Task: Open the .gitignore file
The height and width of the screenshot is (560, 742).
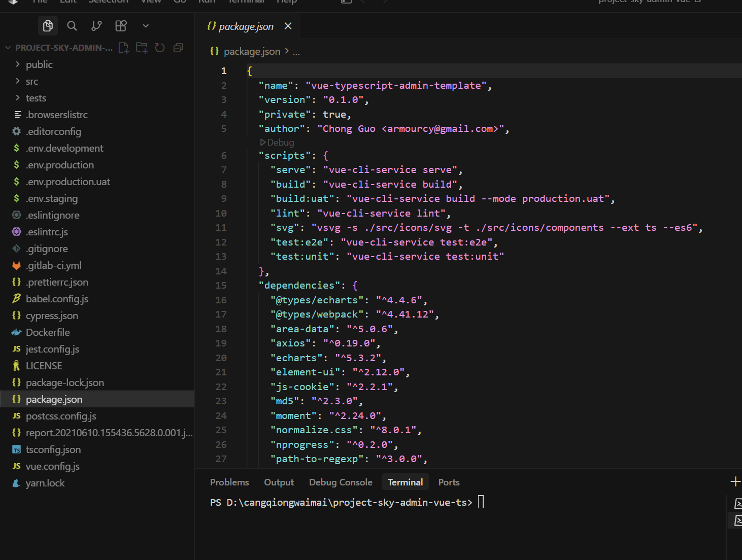Action: (x=97, y=249)
